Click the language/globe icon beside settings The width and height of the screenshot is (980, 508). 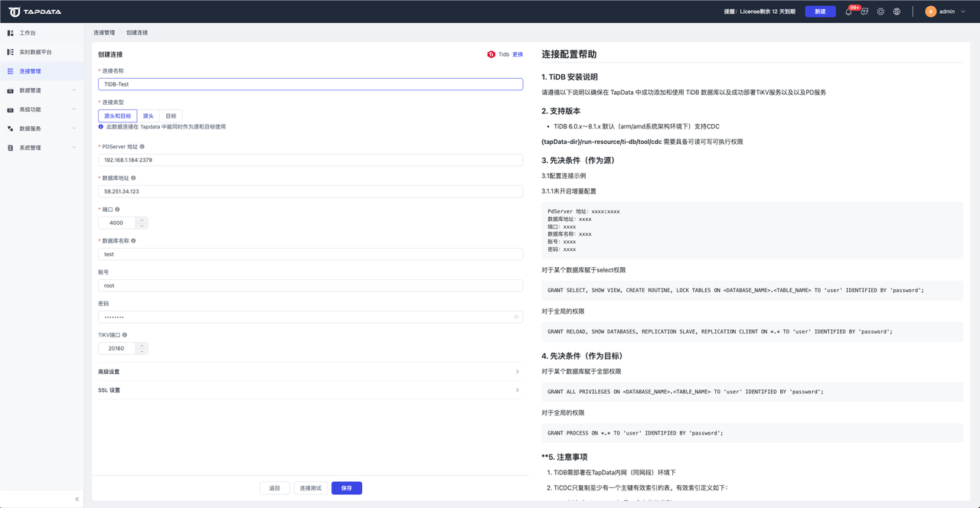click(897, 11)
